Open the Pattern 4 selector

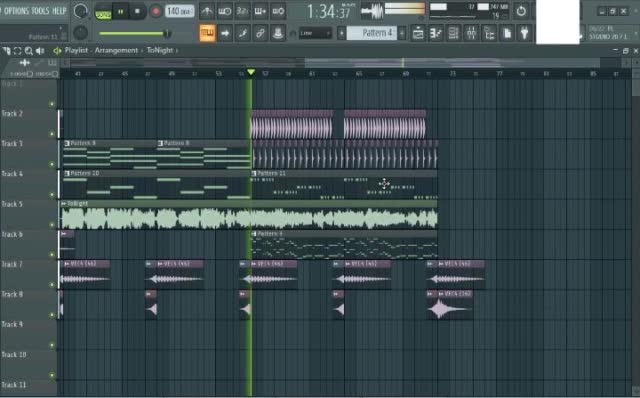(x=371, y=33)
